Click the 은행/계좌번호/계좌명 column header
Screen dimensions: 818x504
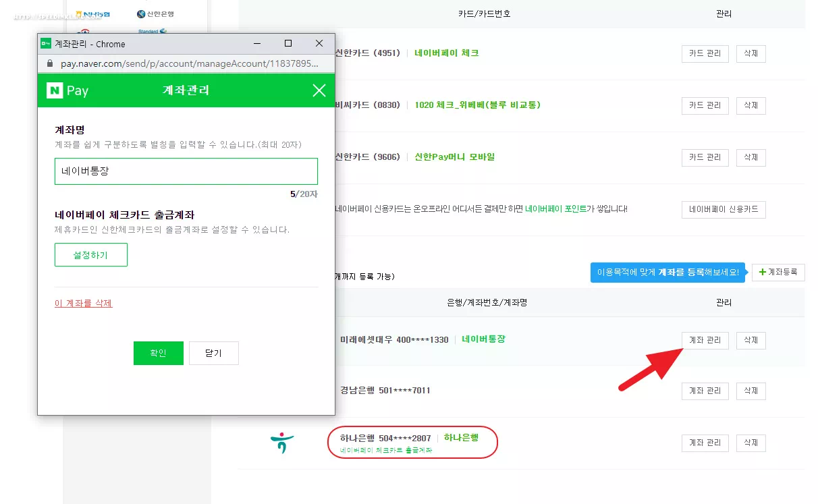[x=487, y=302]
